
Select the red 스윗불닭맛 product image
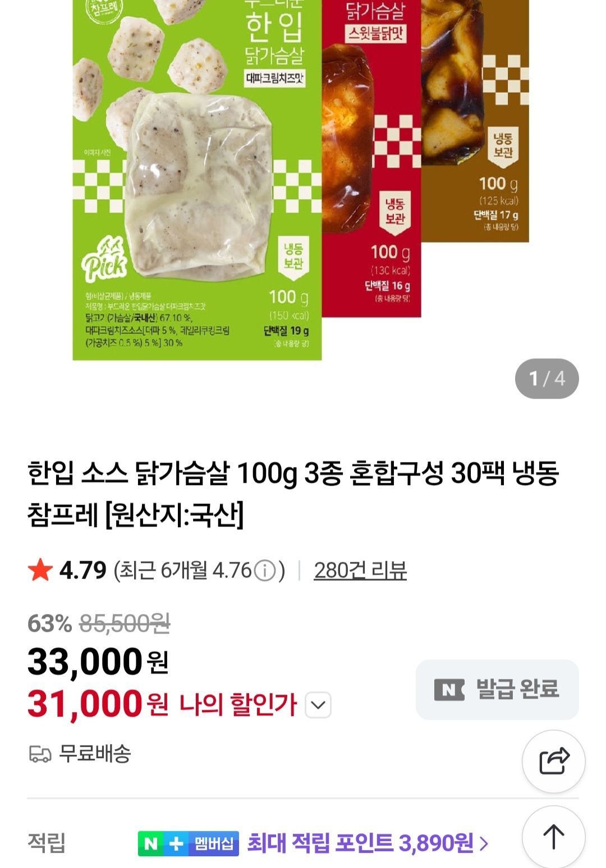[x=371, y=158]
